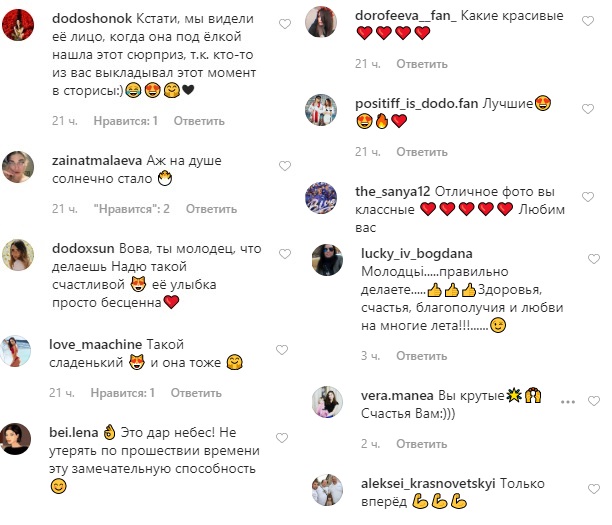The image size is (612, 525).
Task: Tap the heart on lucky_iv_bogdana's comment
Action: 594,259
